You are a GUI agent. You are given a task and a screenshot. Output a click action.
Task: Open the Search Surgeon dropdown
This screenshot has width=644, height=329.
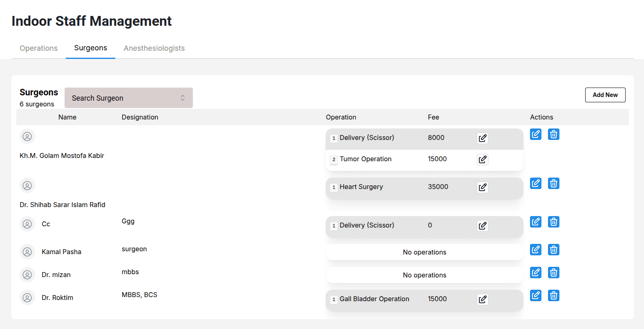[128, 98]
